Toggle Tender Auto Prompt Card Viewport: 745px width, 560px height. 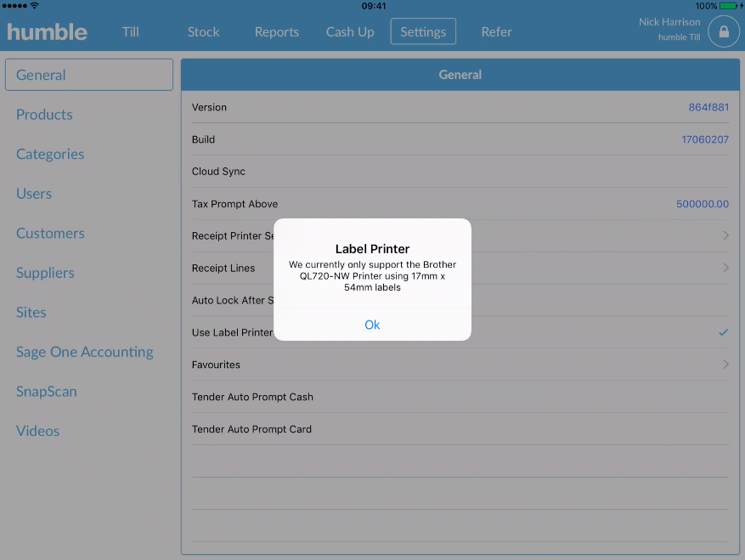(460, 429)
